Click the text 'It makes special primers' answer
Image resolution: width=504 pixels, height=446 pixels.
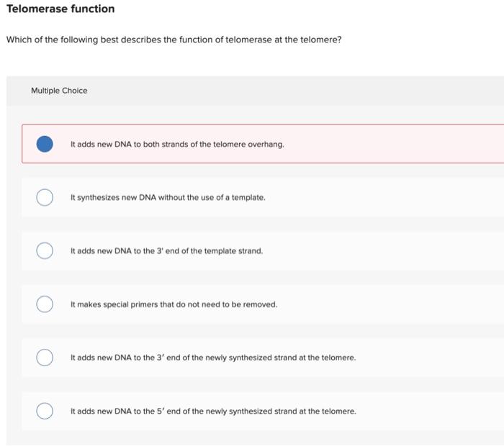(174, 304)
